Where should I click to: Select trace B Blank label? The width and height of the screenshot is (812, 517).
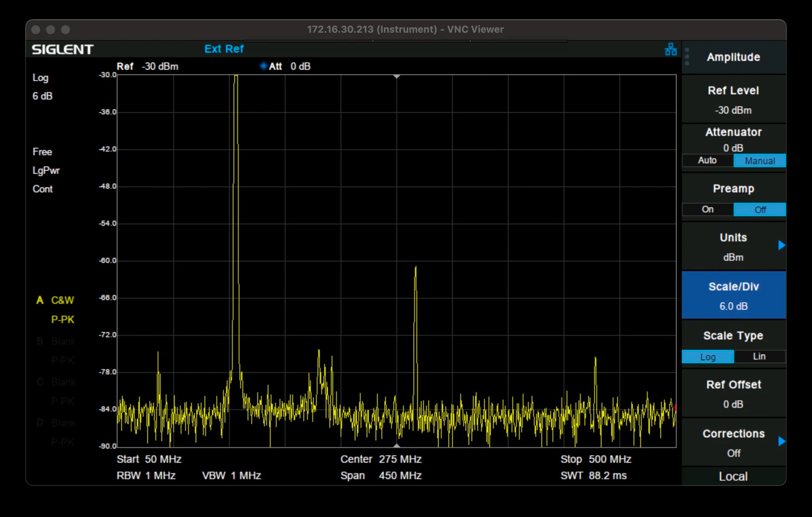(56, 341)
